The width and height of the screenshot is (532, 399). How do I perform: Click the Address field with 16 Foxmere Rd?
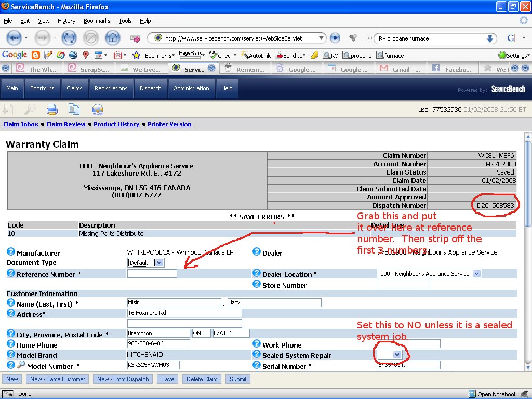(184, 313)
